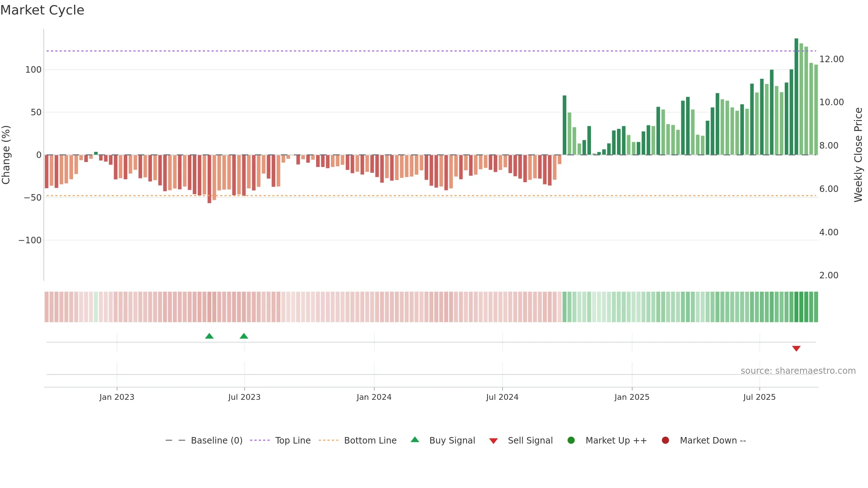868x488 pixels.
Task: Click the Jan 2024 axis label
Action: click(374, 397)
